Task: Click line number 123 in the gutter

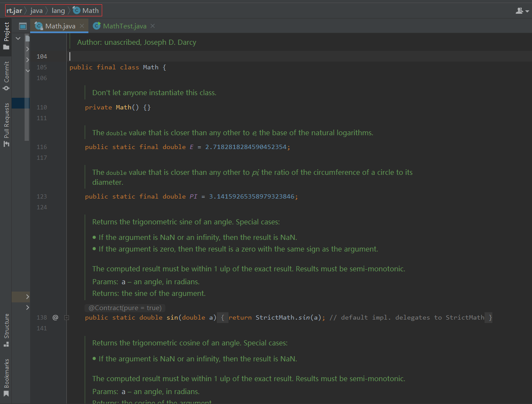Action: [42, 196]
